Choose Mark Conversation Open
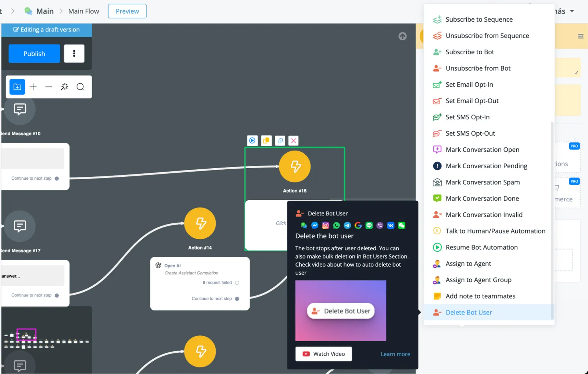Viewport: 588px width, 374px height. click(x=489, y=150)
